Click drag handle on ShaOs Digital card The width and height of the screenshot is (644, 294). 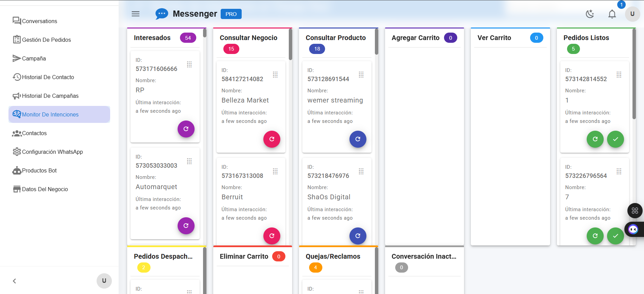click(361, 171)
